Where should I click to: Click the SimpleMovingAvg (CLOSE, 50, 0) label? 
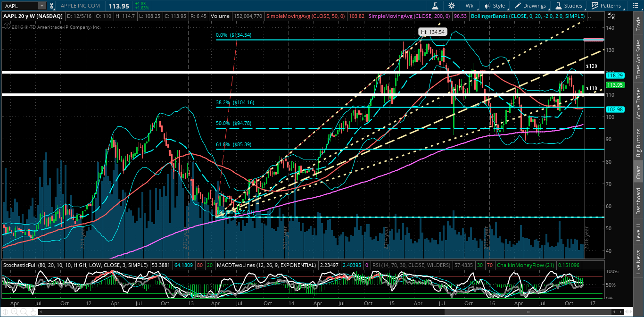[306, 16]
